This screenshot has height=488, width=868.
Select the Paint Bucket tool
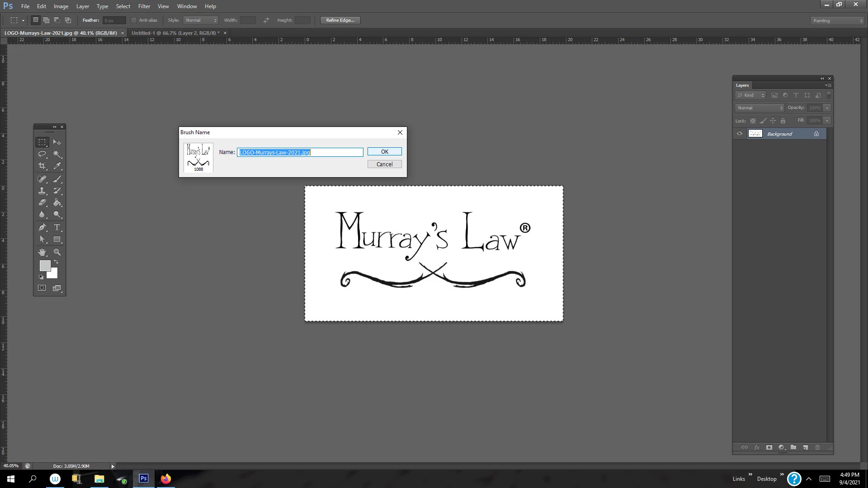[x=57, y=203]
